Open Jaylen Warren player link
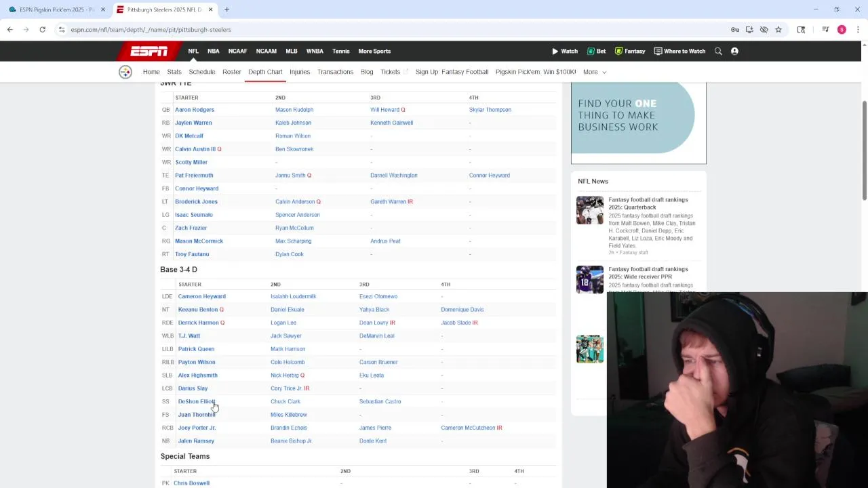This screenshot has height=488, width=868. coord(193,123)
